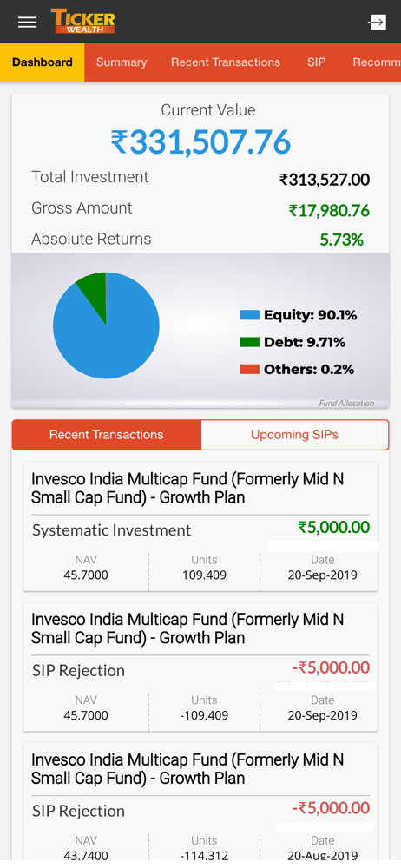Go to the SIP tab
The width and height of the screenshot is (401, 868).
coord(316,62)
